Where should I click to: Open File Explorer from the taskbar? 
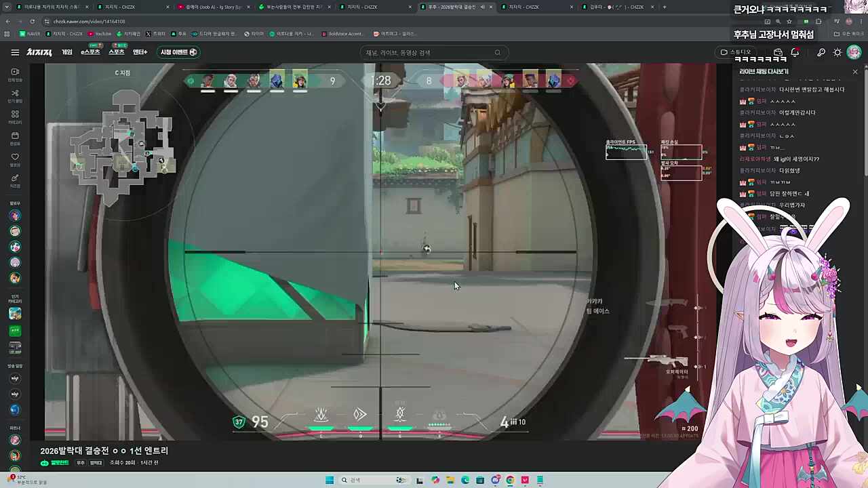tap(450, 480)
